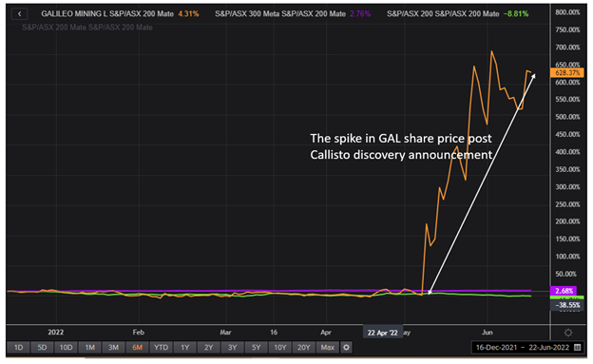Image resolution: width=593 pixels, height=364 pixels.
Task: Select the 5Y time range
Action: pos(257,347)
